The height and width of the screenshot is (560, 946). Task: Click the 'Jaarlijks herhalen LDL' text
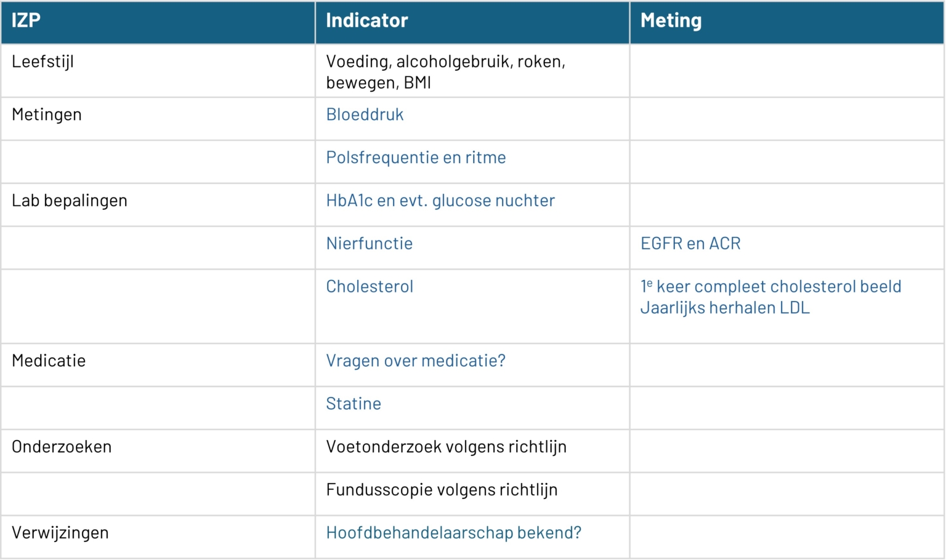pyautogui.click(x=724, y=308)
